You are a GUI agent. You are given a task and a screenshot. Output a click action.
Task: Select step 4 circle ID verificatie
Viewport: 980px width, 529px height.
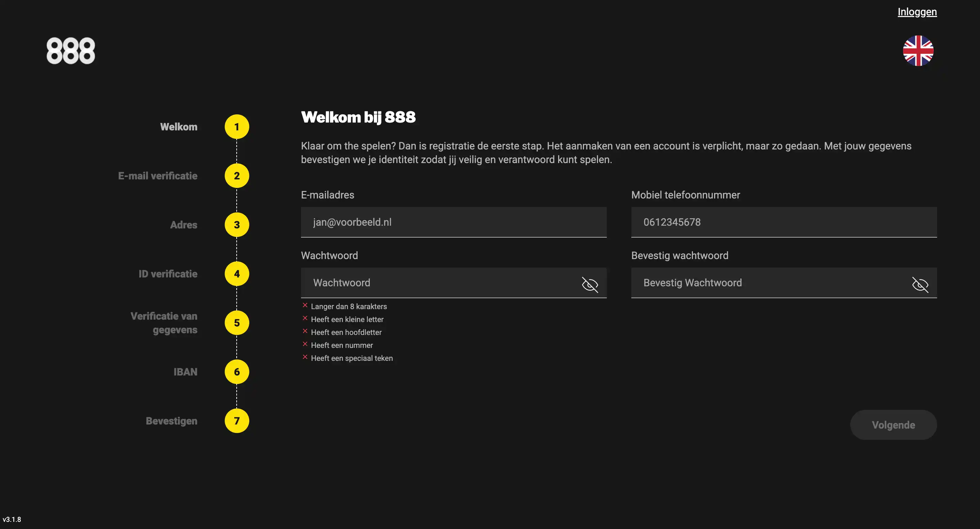(x=237, y=274)
